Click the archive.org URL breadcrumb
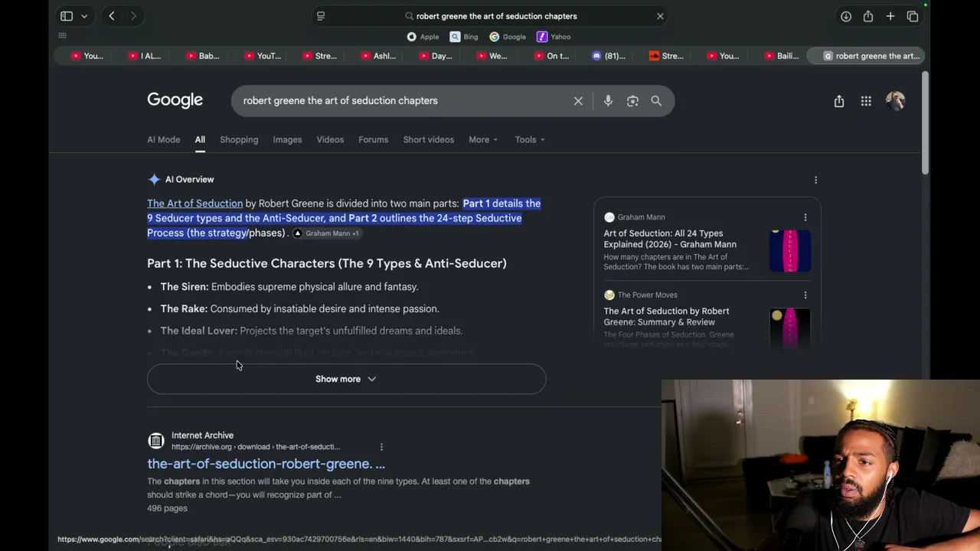 (x=256, y=447)
